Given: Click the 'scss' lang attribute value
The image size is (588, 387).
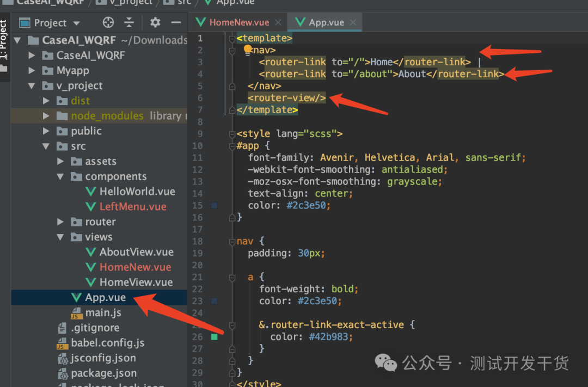Looking at the screenshot, I should tap(320, 134).
